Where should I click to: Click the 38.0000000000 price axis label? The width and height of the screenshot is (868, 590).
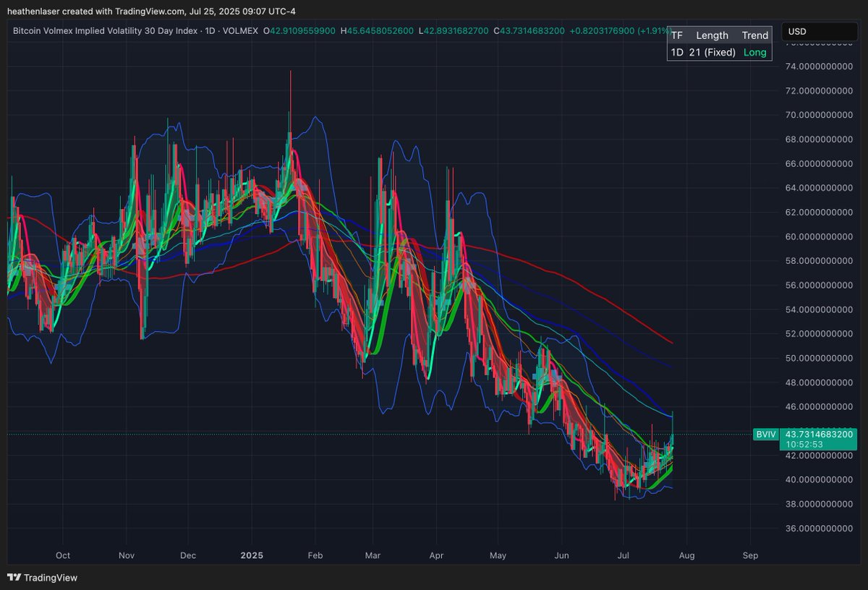820,503
